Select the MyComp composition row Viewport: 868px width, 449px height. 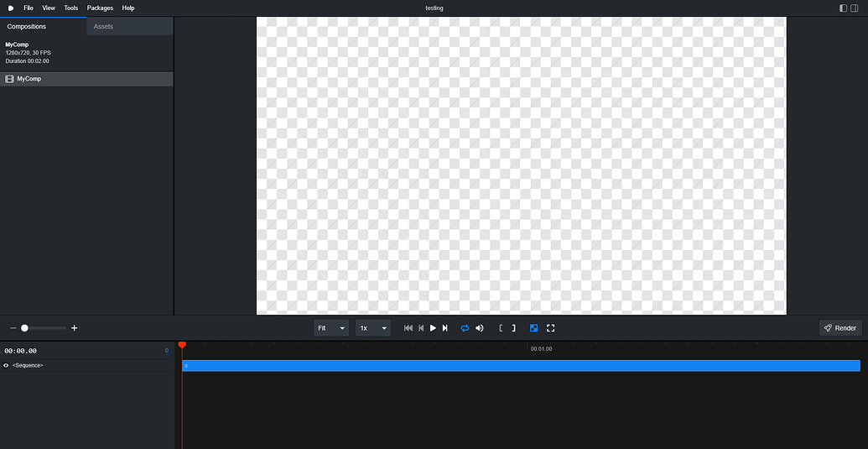(x=86, y=79)
